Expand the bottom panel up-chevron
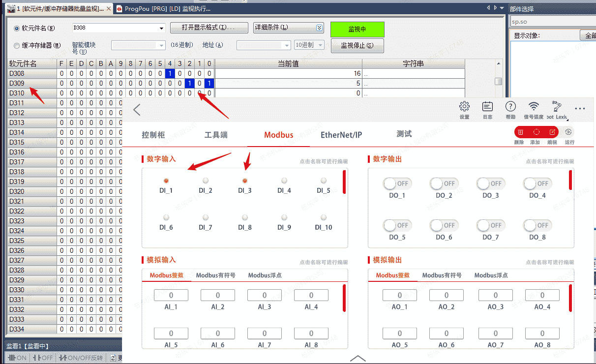The height and width of the screenshot is (364, 596). coord(358,358)
